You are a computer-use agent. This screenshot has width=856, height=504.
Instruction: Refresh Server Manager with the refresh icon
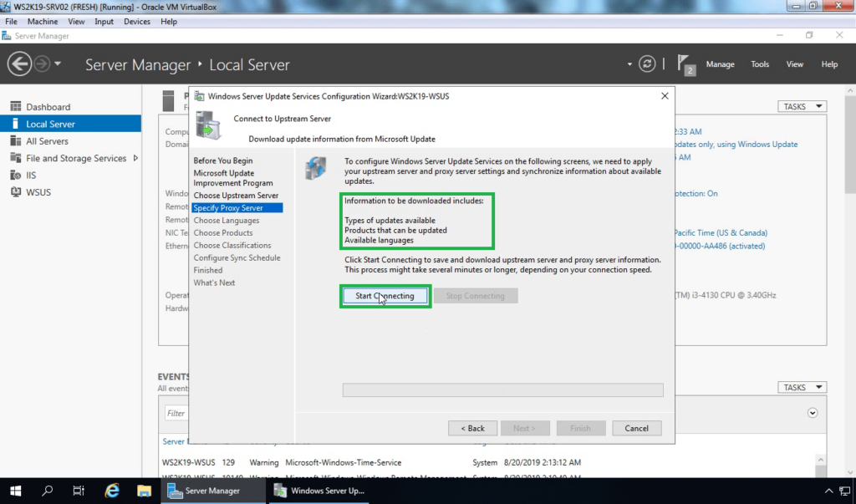tap(647, 64)
